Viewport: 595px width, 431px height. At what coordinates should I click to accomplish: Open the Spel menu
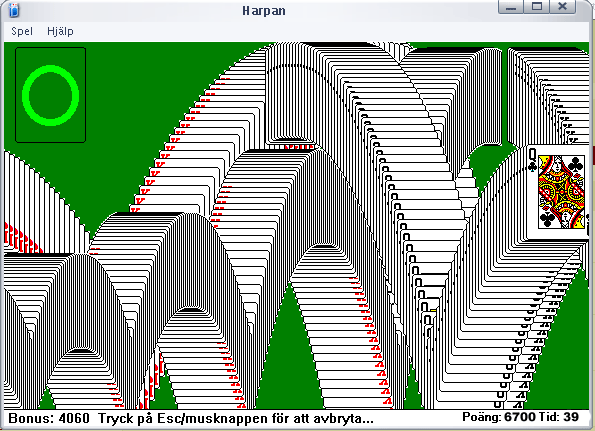22,31
